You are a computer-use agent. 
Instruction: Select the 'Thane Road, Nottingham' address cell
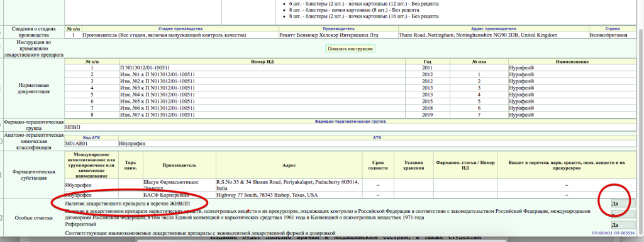(493, 35)
